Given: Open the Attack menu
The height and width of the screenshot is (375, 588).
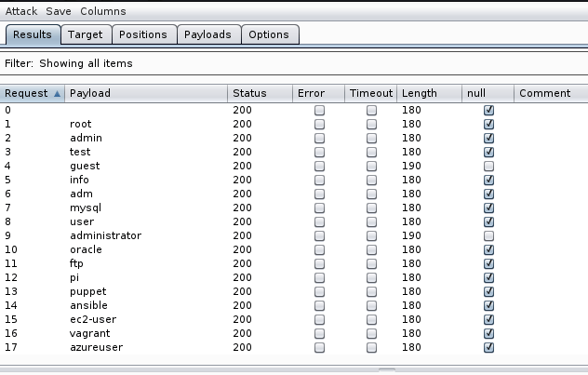Looking at the screenshot, I should click(22, 11).
